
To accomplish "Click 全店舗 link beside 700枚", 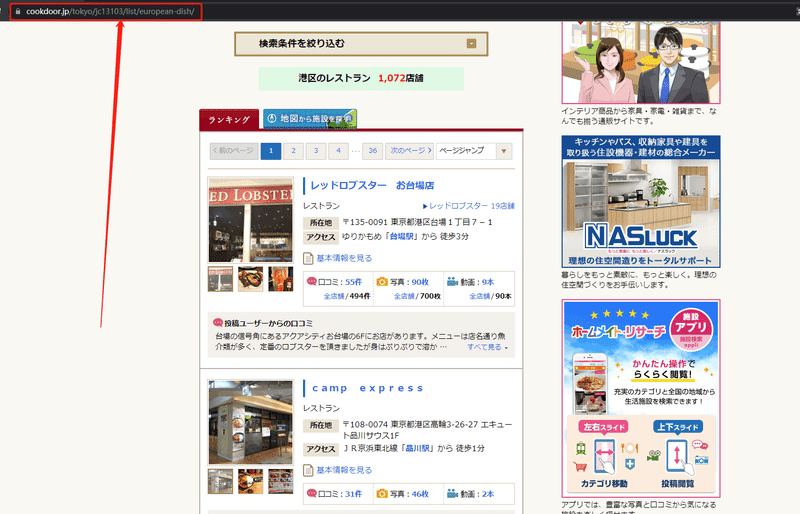I will (404, 296).
